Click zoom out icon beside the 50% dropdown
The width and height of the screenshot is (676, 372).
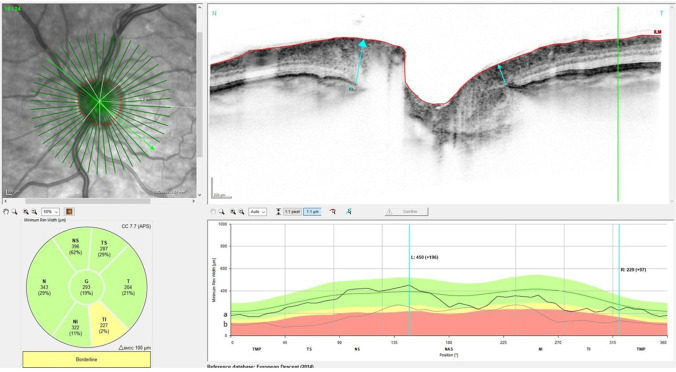pos(34,212)
